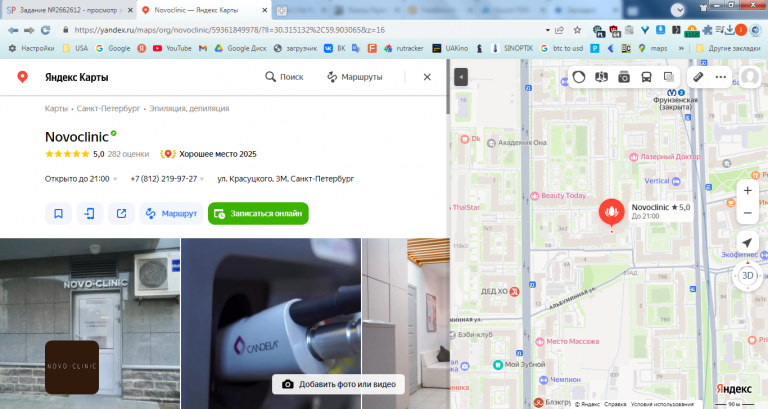Toggle public transport bus layer
The image size is (768, 409).
pos(647,77)
